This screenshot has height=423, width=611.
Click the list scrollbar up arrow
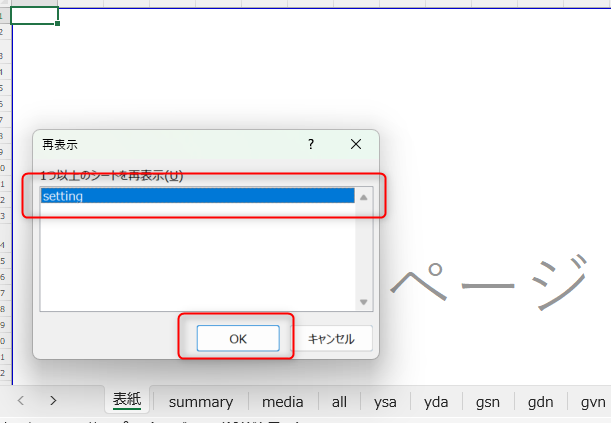(x=364, y=197)
